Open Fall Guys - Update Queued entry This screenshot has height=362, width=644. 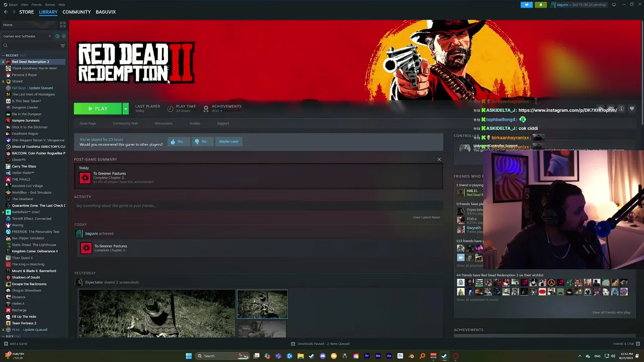tap(32, 88)
